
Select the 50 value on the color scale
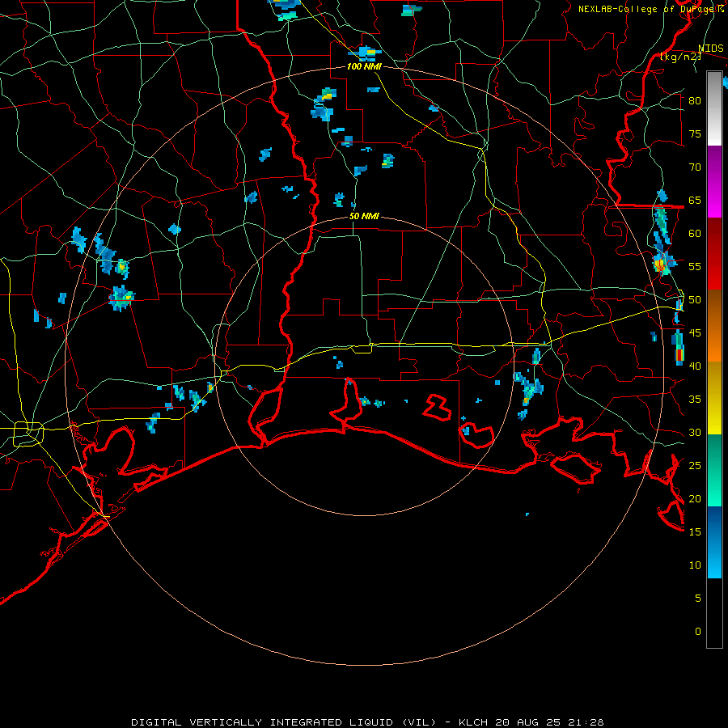click(x=695, y=300)
